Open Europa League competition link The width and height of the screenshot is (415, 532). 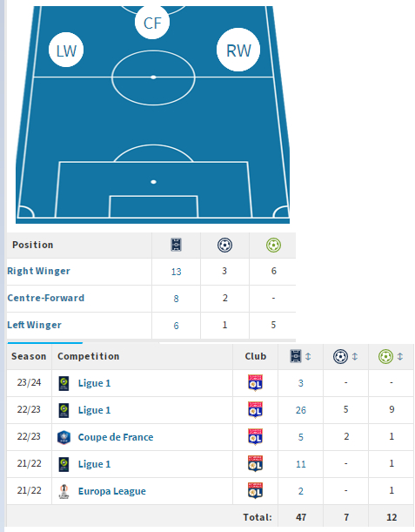click(112, 491)
